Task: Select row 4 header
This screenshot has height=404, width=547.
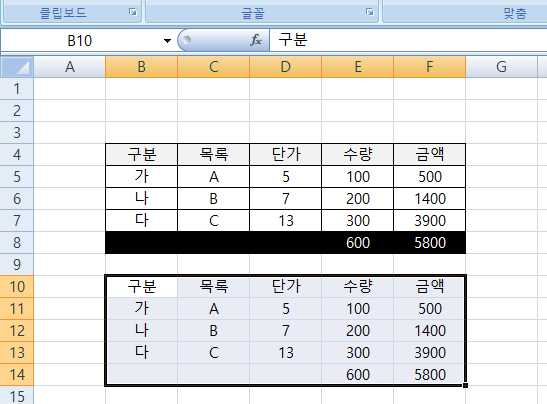Action: coord(17,155)
